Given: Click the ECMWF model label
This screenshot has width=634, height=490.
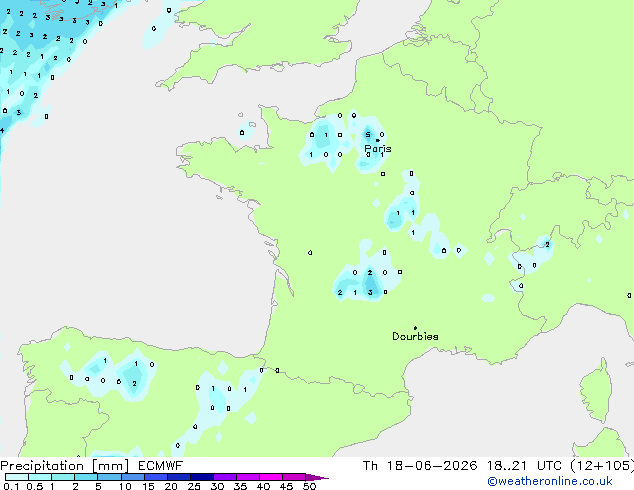Looking at the screenshot, I should tap(160, 466).
